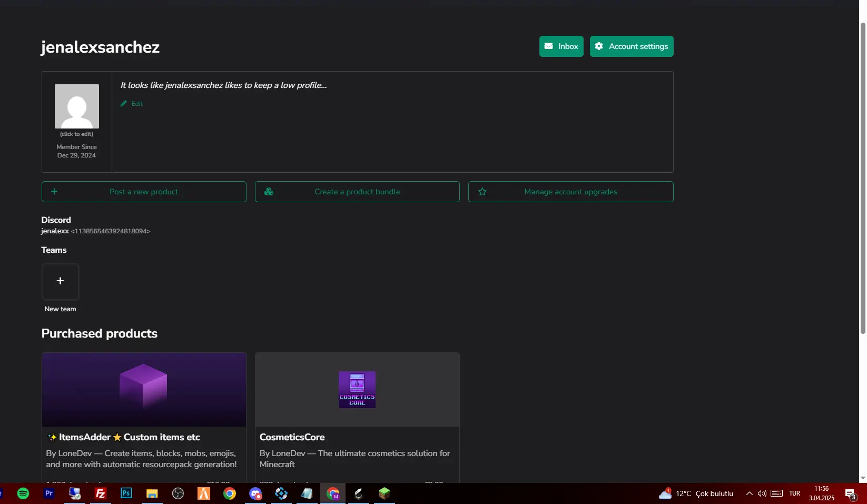Click the ItemsAdder description by LoneDev
Viewport: 867px width, 504px height.
pyautogui.click(x=141, y=459)
